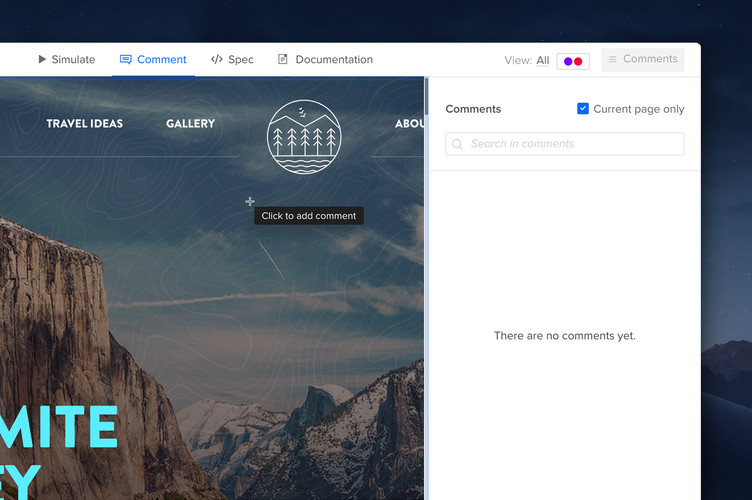Click the purple and red dots swatch

click(x=573, y=61)
